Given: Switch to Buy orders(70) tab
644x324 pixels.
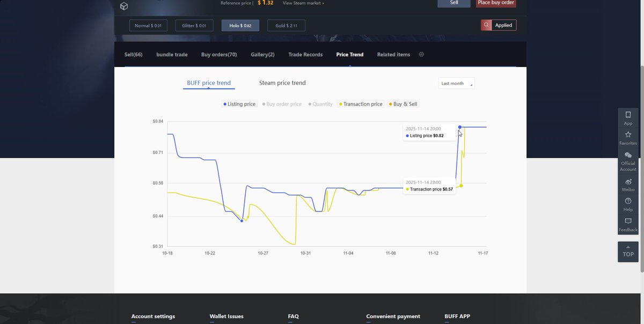Looking at the screenshot, I should point(219,55).
